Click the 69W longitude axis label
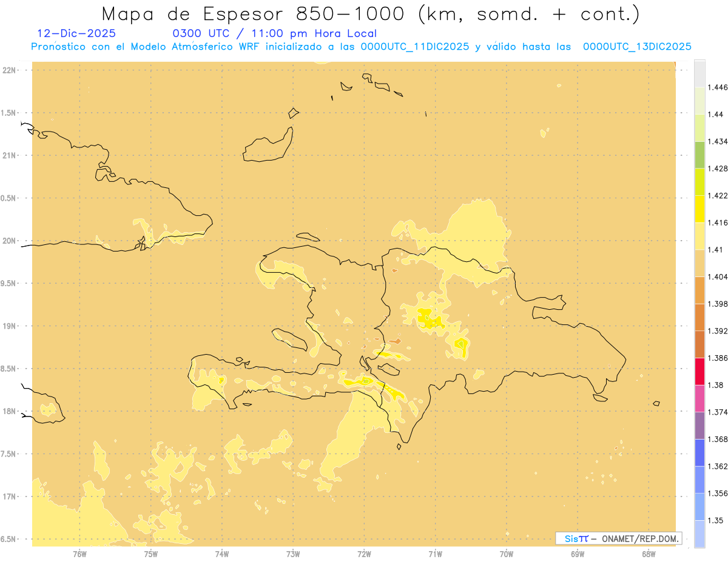Viewport: 728px width, 562px height. [578, 554]
